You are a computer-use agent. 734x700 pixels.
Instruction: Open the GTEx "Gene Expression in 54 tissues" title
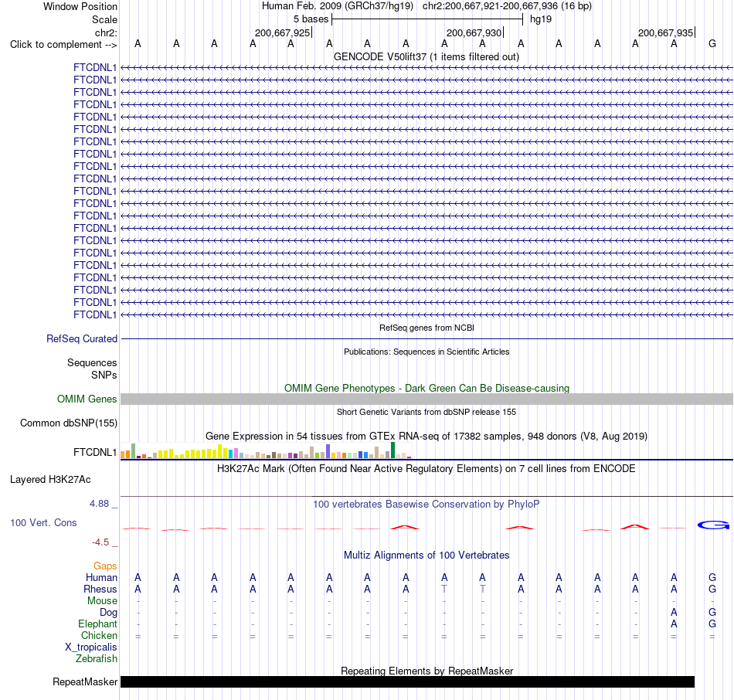426,437
